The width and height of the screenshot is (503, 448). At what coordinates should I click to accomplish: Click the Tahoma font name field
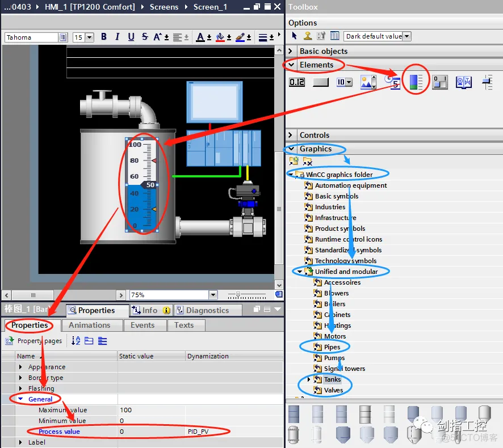(x=31, y=37)
